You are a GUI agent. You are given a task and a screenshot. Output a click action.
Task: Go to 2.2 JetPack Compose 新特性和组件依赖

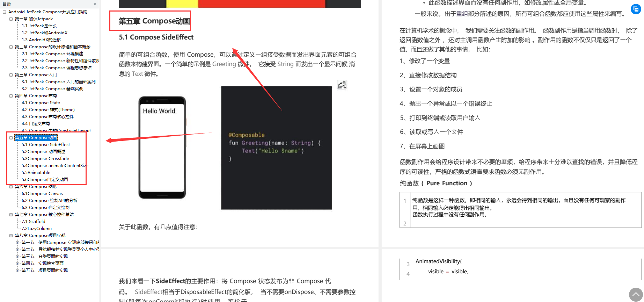60,61
